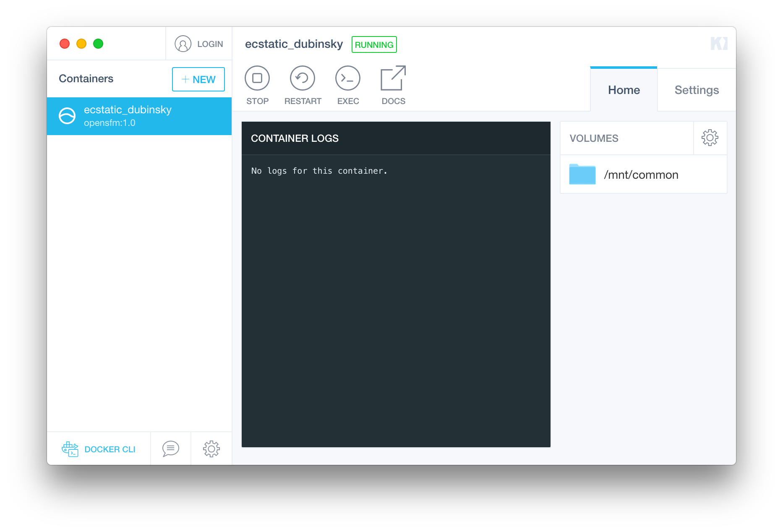Click the Containers sidebar heading

[86, 78]
